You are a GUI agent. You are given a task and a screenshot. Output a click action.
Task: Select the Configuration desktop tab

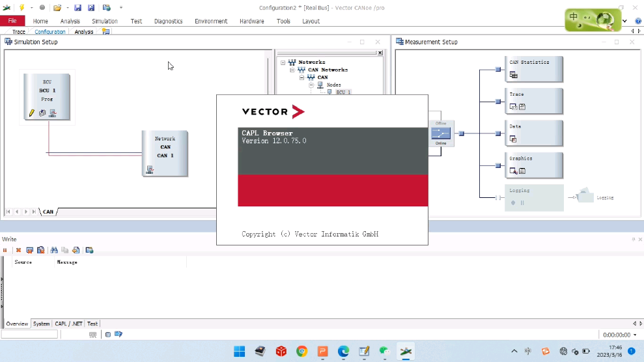[x=49, y=32]
